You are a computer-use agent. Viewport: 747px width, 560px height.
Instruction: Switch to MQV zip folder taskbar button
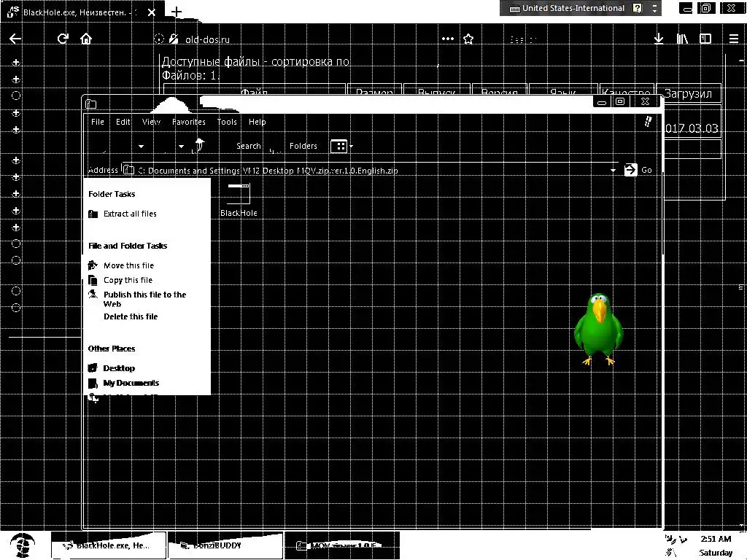[x=341, y=545]
